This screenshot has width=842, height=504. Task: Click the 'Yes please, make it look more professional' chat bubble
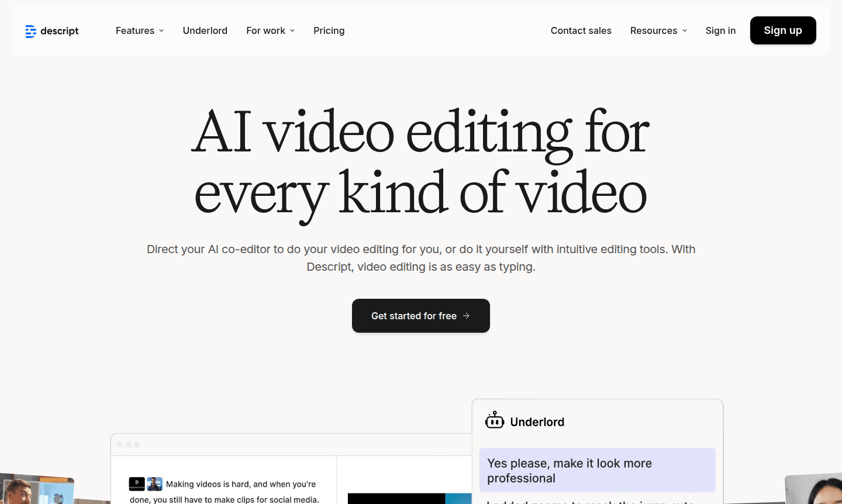[597, 470]
